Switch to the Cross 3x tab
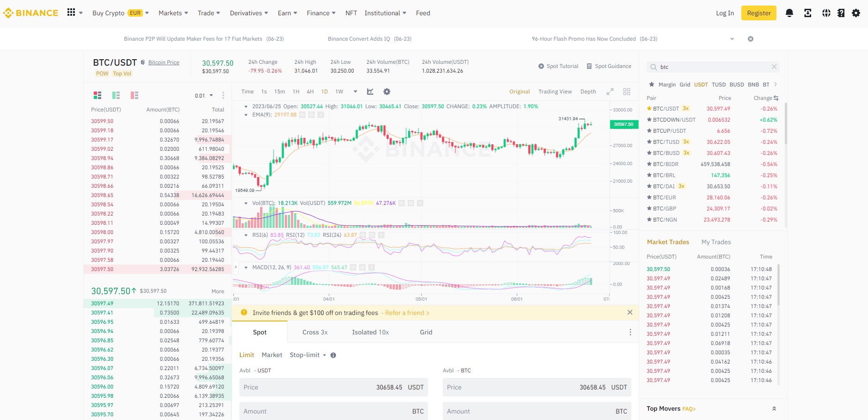The width and height of the screenshot is (868, 420). pos(315,332)
